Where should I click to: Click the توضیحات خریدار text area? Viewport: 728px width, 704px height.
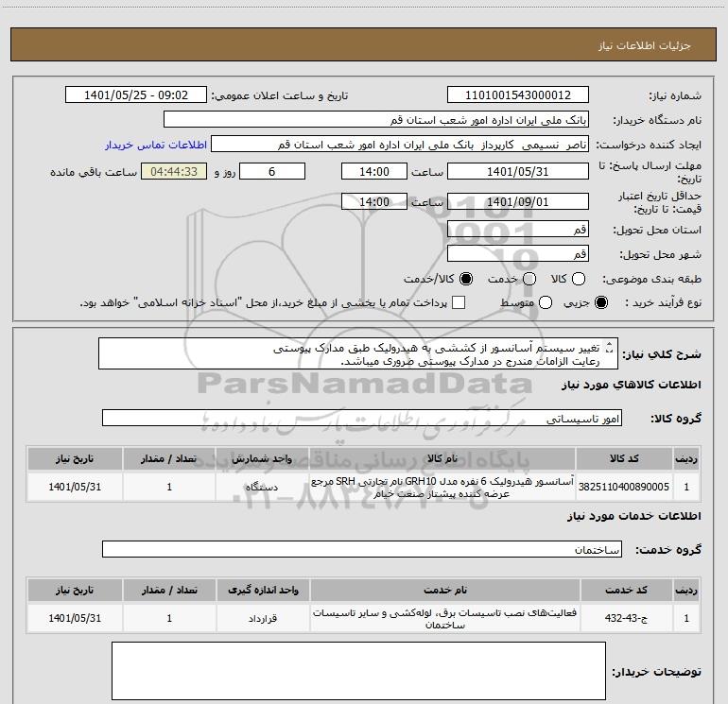pos(358,671)
